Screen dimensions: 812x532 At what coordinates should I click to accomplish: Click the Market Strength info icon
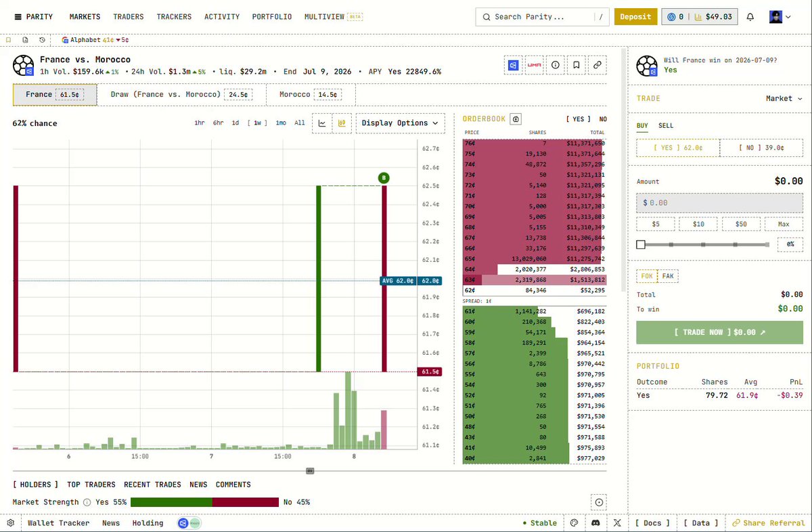(x=86, y=502)
